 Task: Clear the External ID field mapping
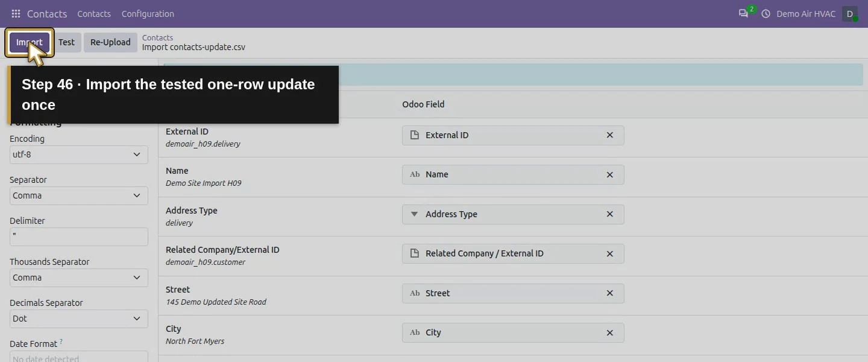click(609, 135)
